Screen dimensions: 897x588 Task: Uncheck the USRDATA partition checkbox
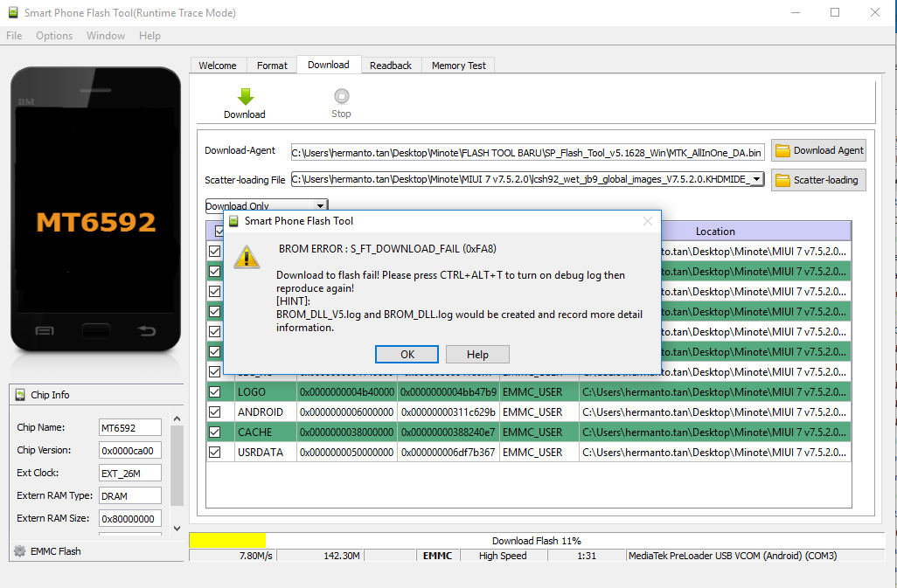[214, 452]
